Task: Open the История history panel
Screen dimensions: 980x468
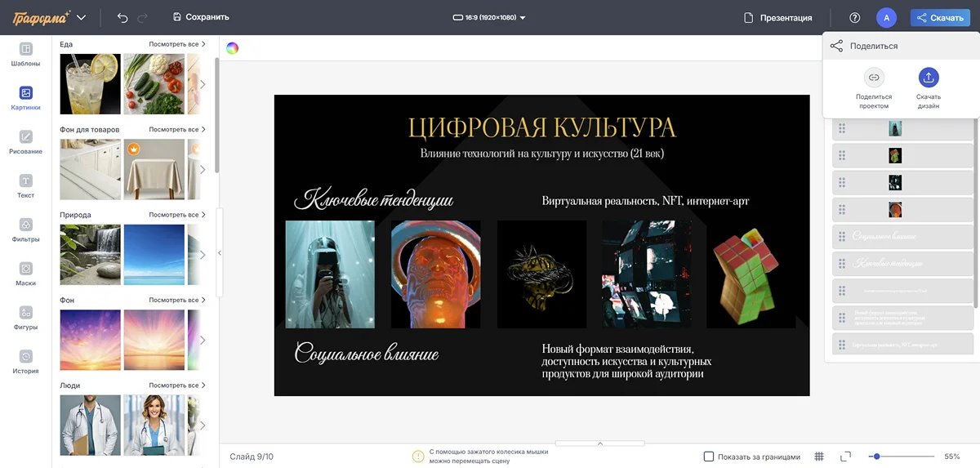Action: click(x=25, y=363)
